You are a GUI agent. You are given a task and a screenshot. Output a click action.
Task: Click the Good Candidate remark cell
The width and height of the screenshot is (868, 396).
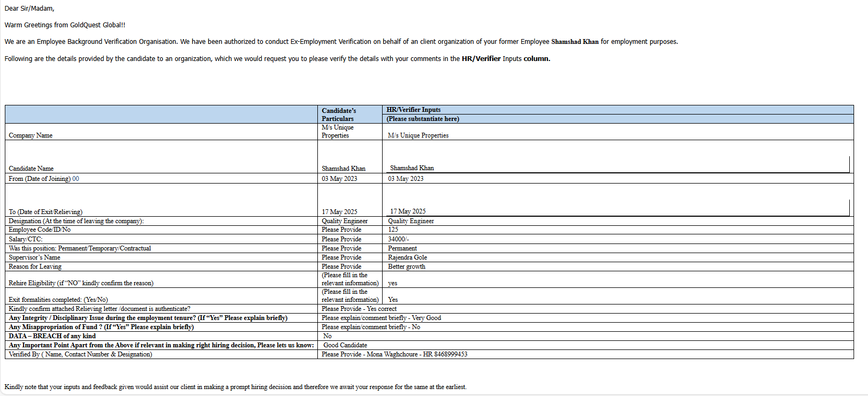(345, 345)
